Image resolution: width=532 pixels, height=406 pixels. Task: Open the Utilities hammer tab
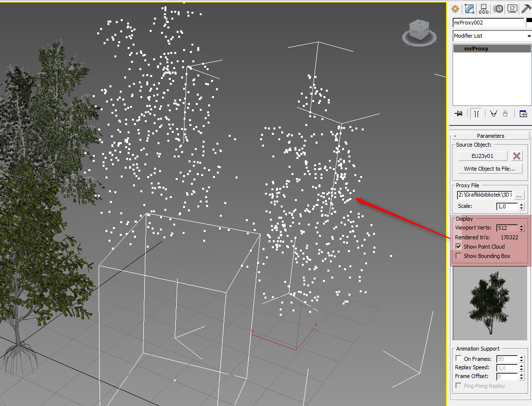tap(527, 8)
